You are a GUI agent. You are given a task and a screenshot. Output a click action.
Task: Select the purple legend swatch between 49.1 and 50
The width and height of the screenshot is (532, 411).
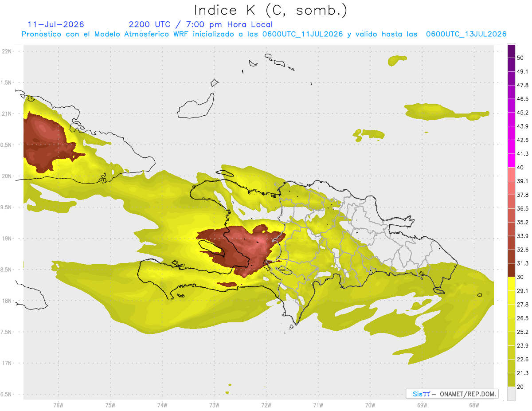click(x=511, y=65)
